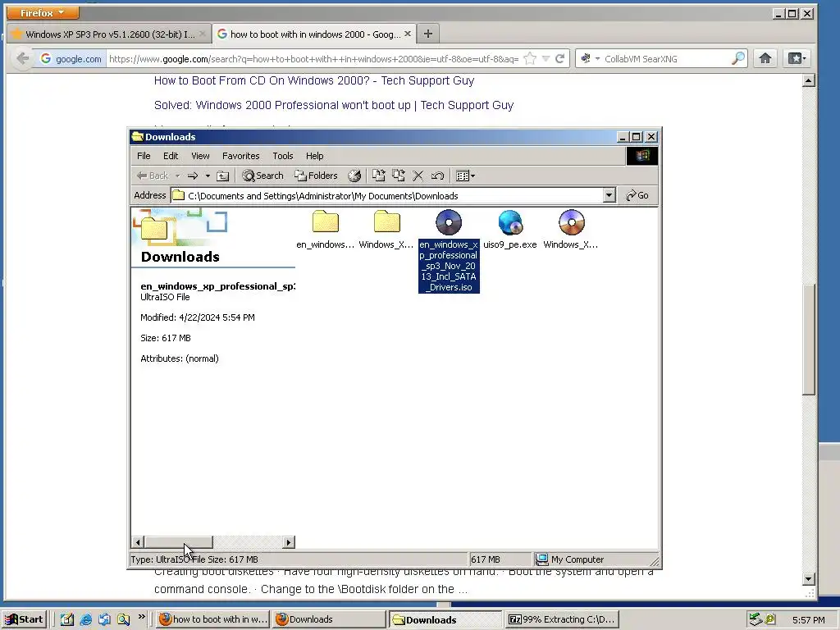The width and height of the screenshot is (840, 630).
Task: Bookmark this page with the star icon
Action: (530, 58)
